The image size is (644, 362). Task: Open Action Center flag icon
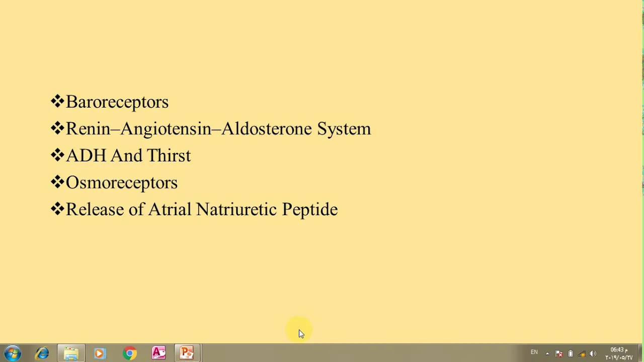[559, 353]
